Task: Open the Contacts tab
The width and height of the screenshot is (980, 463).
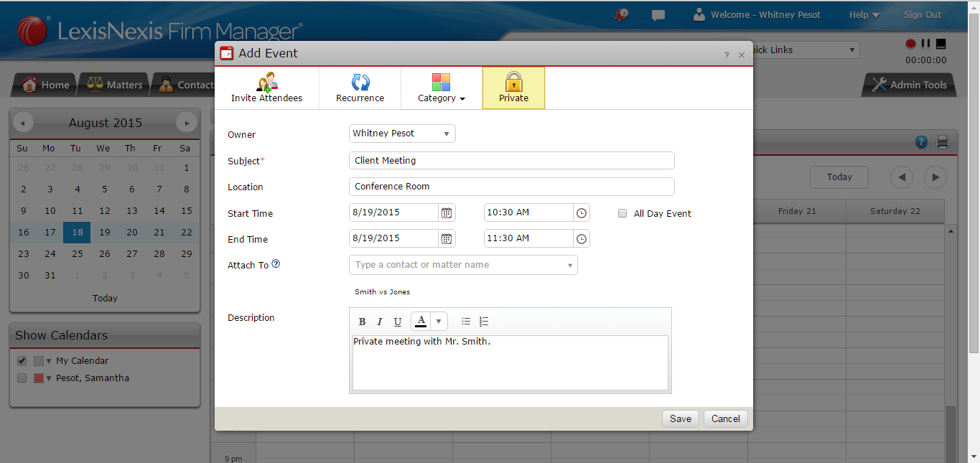Action: click(x=185, y=85)
